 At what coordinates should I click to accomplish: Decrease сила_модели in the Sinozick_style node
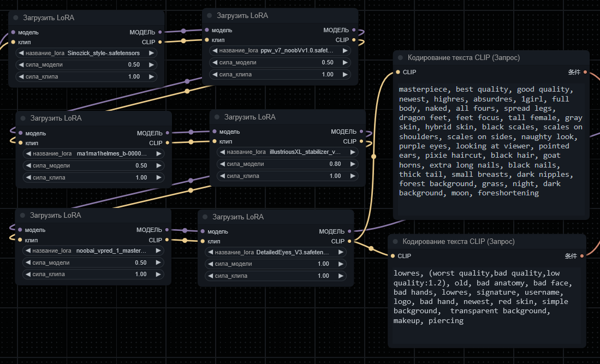pyautogui.click(x=21, y=65)
